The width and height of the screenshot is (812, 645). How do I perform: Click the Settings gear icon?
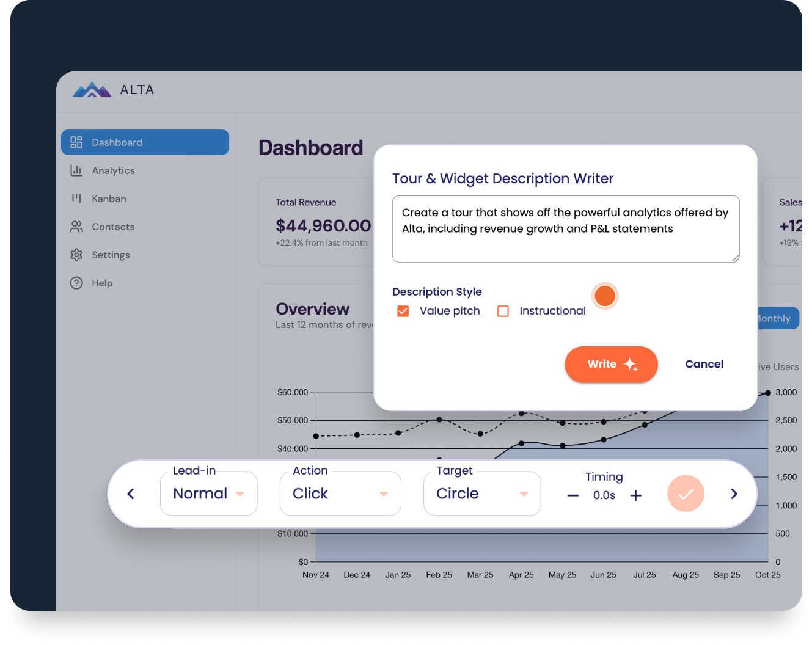point(76,255)
